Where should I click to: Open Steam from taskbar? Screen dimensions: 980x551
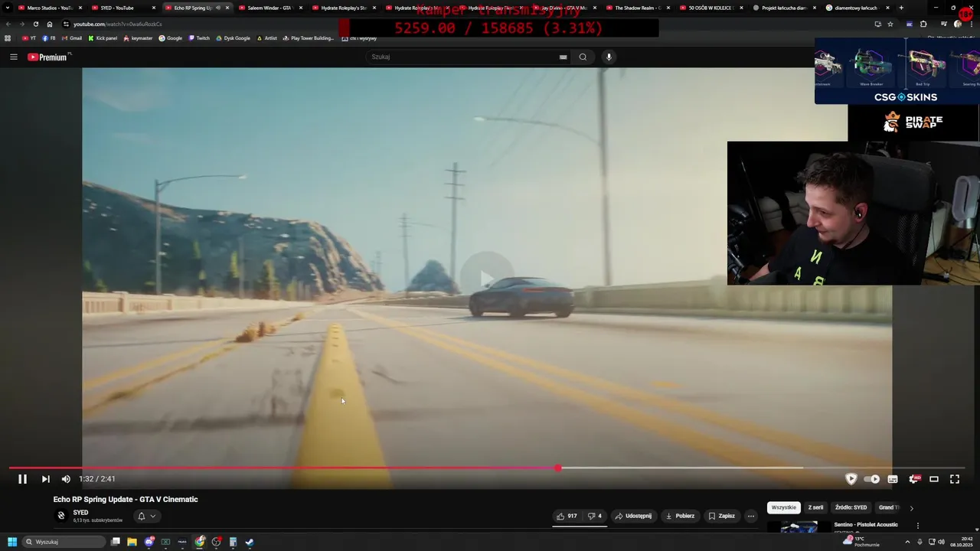tap(250, 542)
